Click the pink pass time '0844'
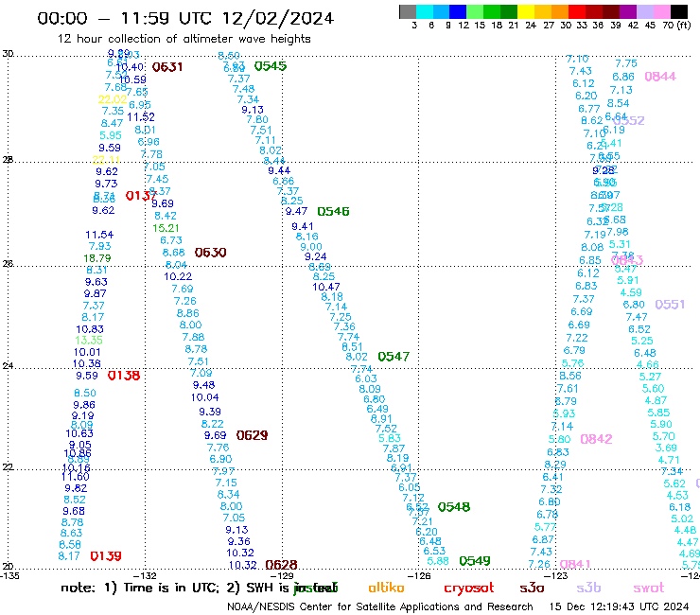This screenshot has height=615, width=700. click(x=660, y=77)
